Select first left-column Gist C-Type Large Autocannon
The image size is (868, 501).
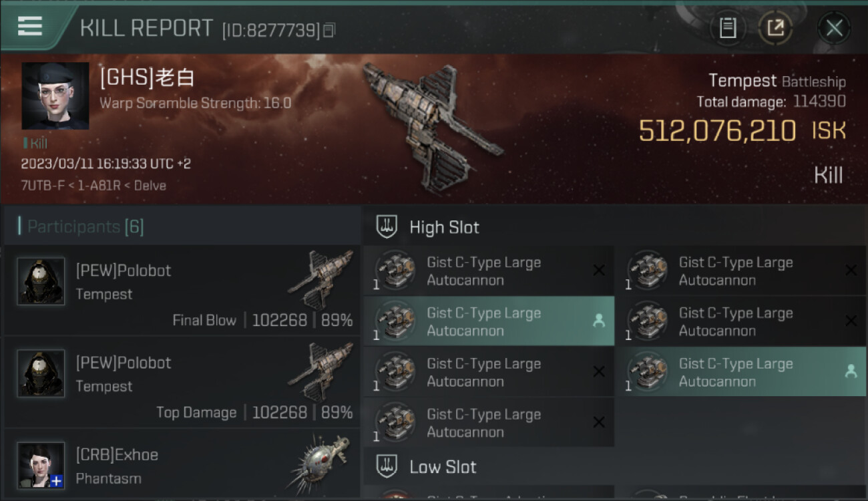click(x=489, y=271)
